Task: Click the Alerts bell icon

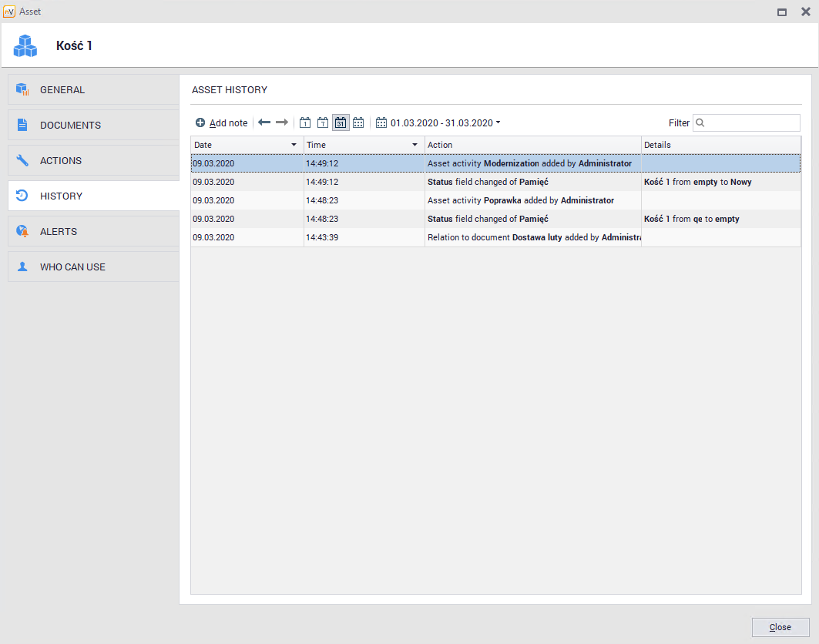Action: [22, 231]
